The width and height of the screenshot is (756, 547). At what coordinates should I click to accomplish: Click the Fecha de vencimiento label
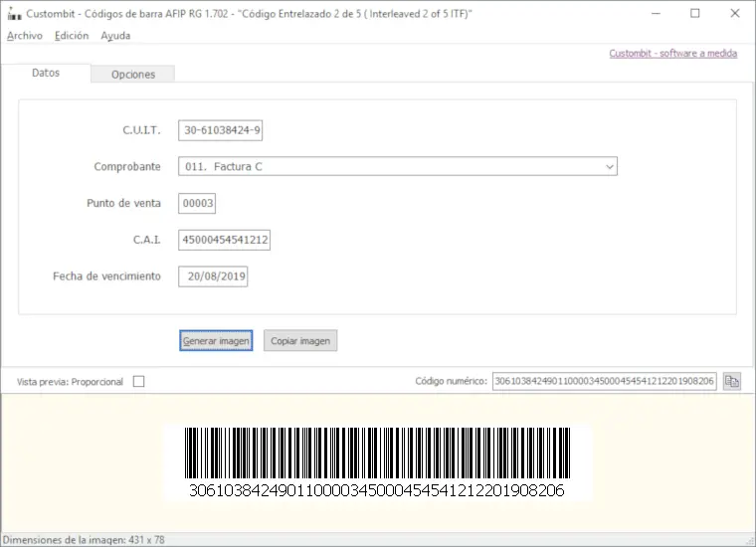pyautogui.click(x=106, y=276)
